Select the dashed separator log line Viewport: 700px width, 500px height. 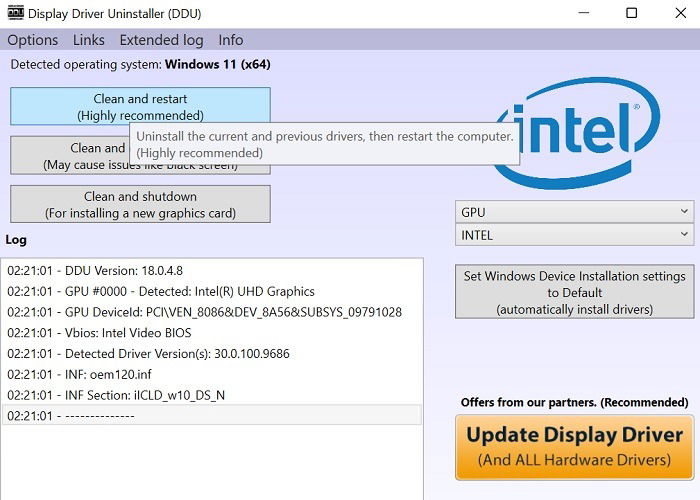point(212,416)
